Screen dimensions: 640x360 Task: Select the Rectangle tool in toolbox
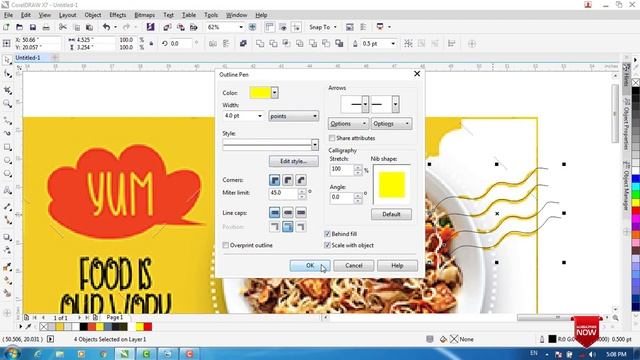7,147
